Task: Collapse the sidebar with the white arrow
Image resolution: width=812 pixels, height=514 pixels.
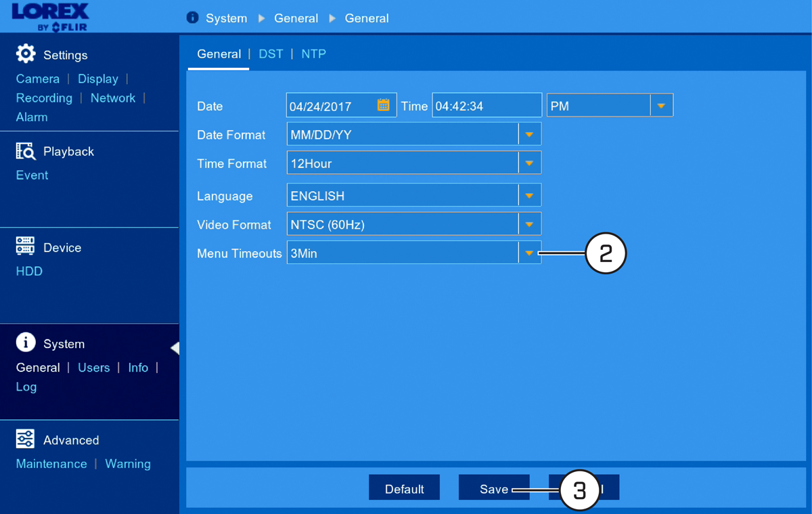Action: [x=175, y=348]
